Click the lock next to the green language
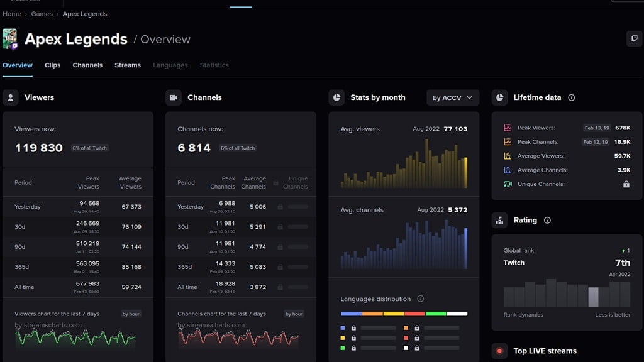Viewport: 644px width, 362px height. point(353,348)
